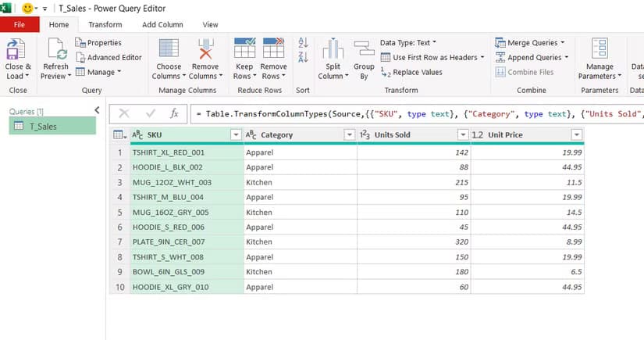Select the Units Sold column header
Viewport: 644px width, 340px height.
click(414, 135)
